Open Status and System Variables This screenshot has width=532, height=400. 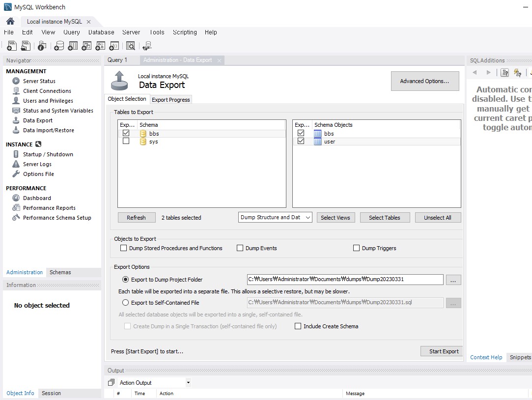pyautogui.click(x=57, y=111)
